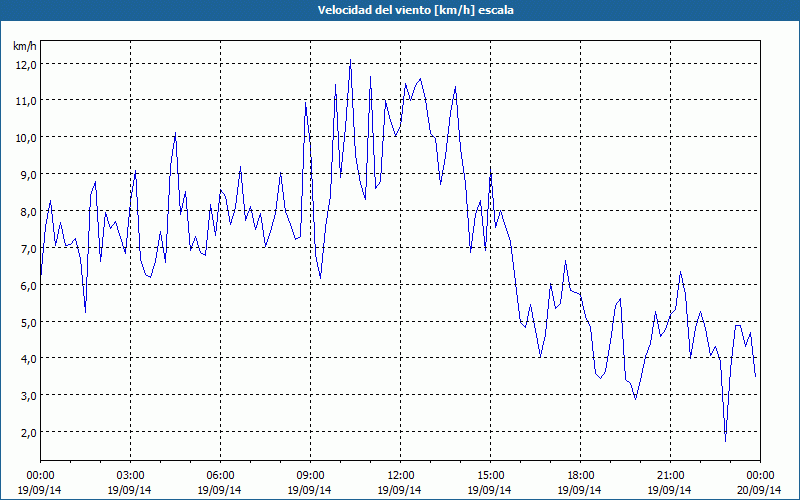The height and width of the screenshot is (500, 800).
Task: Click the '8,0' y-axis value
Action: tap(29, 211)
